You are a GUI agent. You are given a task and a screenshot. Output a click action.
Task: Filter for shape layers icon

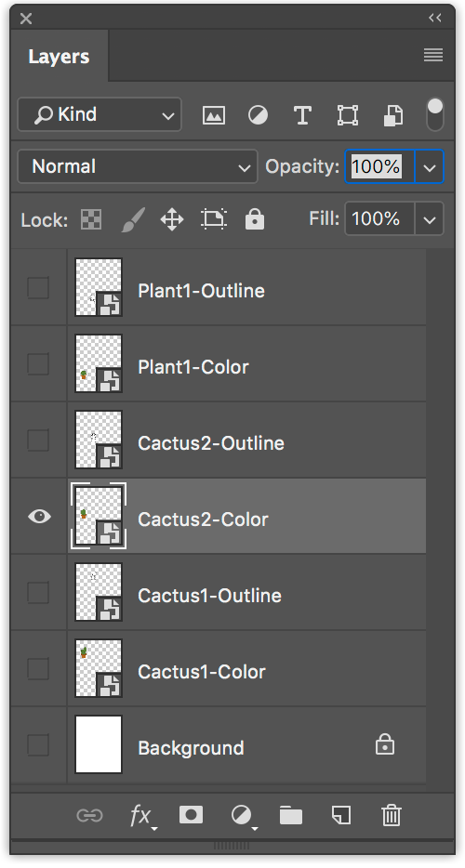348,115
